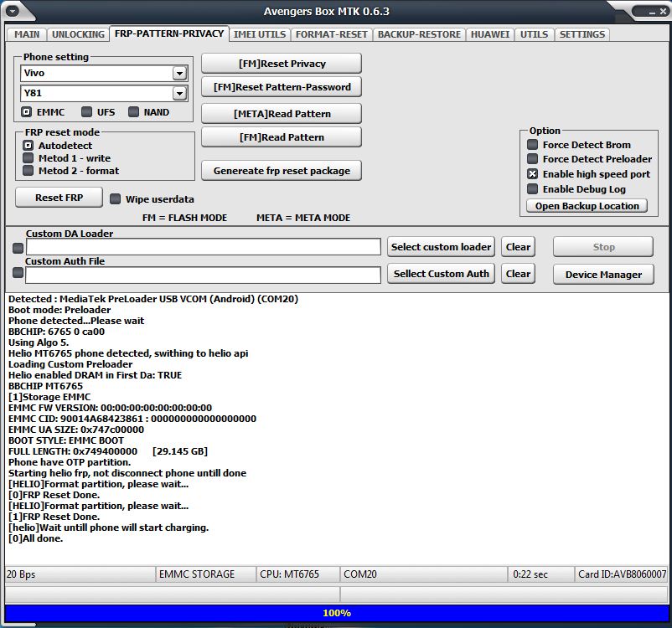Click log line 'BBCHIP: 6765 0 ca00'
Screen dimensions: 672x628
click(56, 332)
